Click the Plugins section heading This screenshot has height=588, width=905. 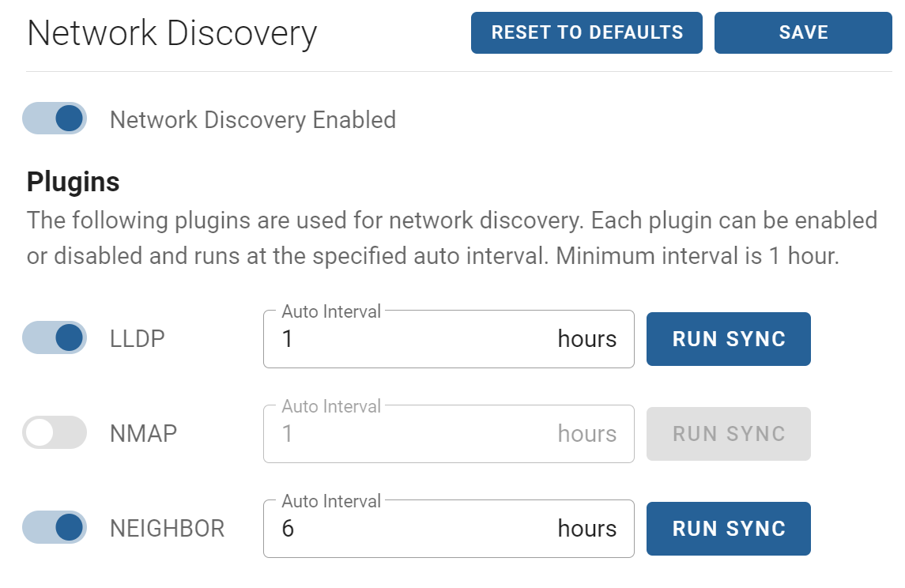tap(74, 182)
